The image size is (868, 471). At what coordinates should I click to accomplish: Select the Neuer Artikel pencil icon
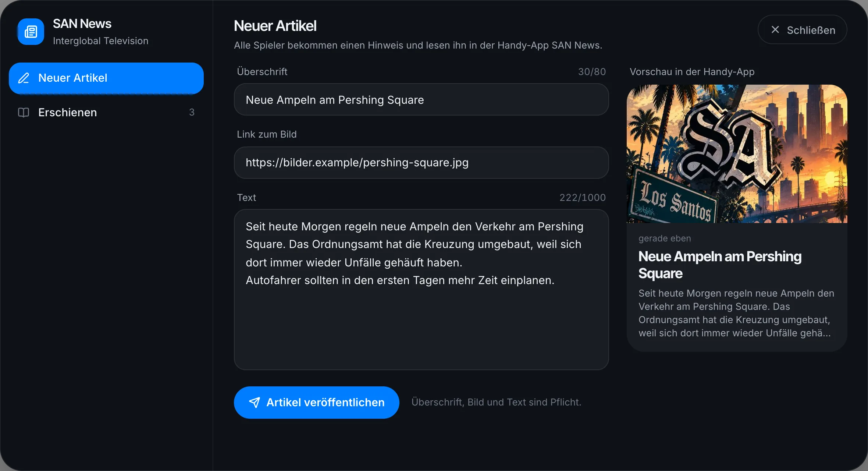(x=24, y=78)
